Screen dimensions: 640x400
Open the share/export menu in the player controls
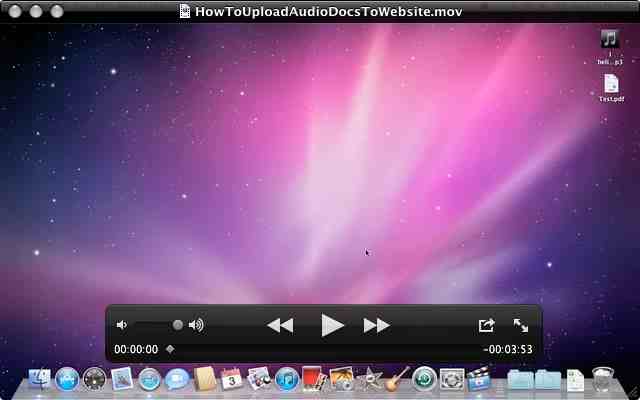[x=487, y=325]
